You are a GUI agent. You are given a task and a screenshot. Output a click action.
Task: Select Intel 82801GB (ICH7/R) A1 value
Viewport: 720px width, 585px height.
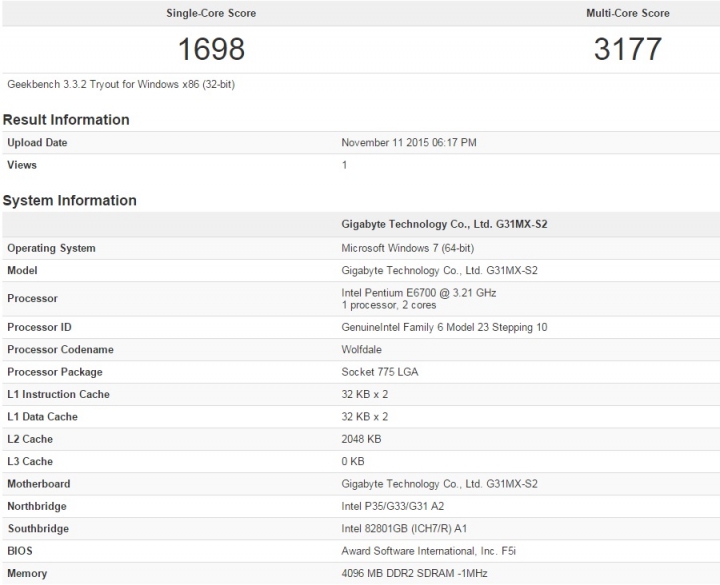pos(404,529)
